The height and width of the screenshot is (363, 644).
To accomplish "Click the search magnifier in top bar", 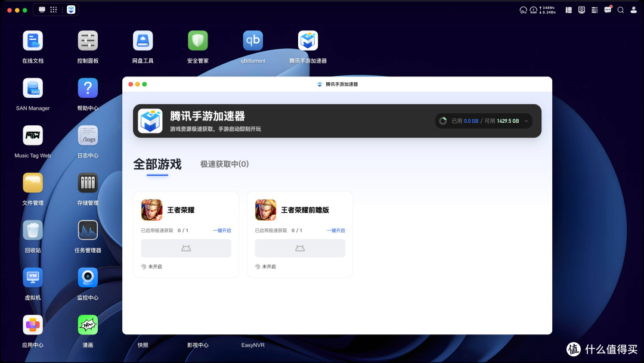I will (x=621, y=10).
